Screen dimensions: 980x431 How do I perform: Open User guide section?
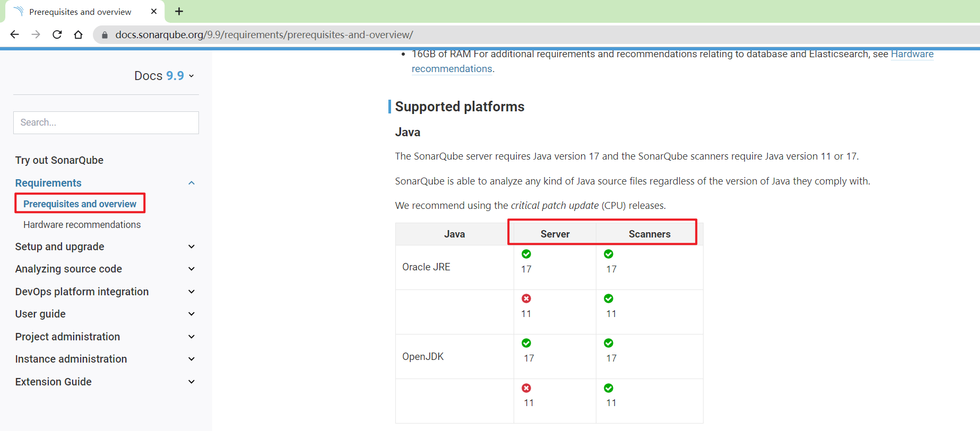40,314
